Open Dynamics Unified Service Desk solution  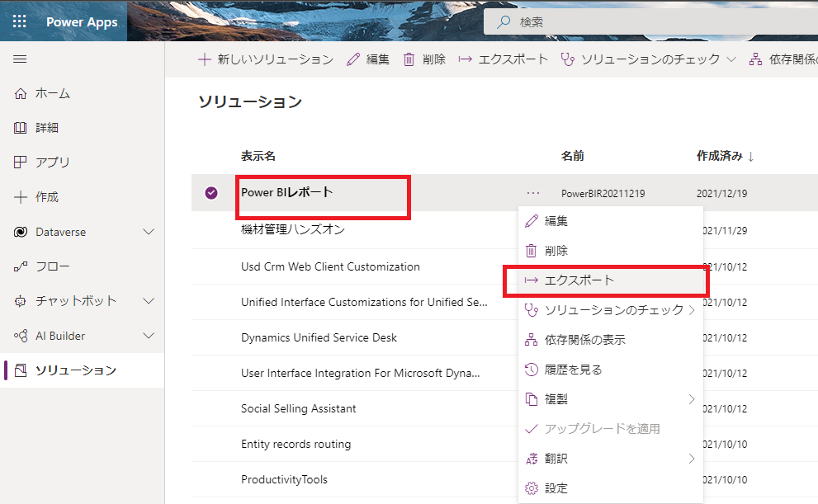point(319,337)
